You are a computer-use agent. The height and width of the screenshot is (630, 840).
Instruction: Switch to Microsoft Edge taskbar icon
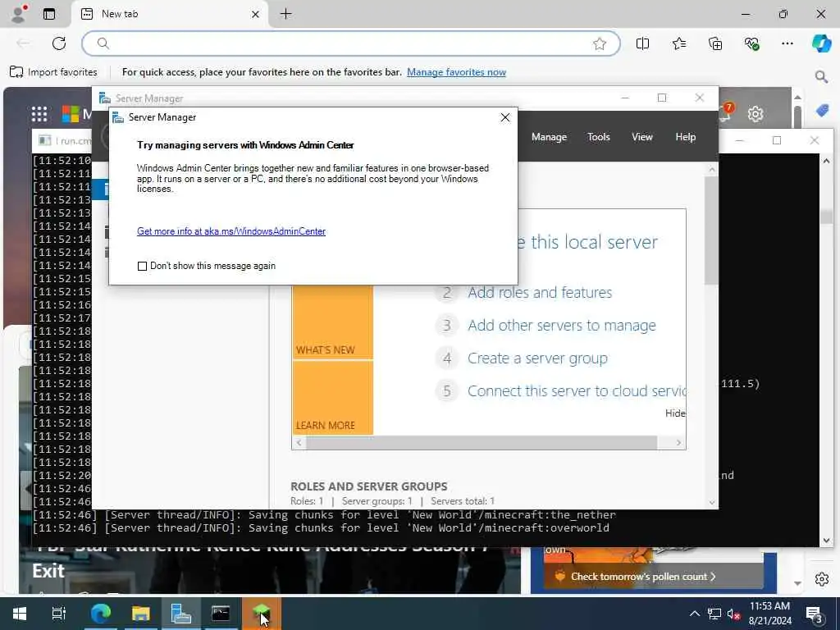pyautogui.click(x=100, y=614)
